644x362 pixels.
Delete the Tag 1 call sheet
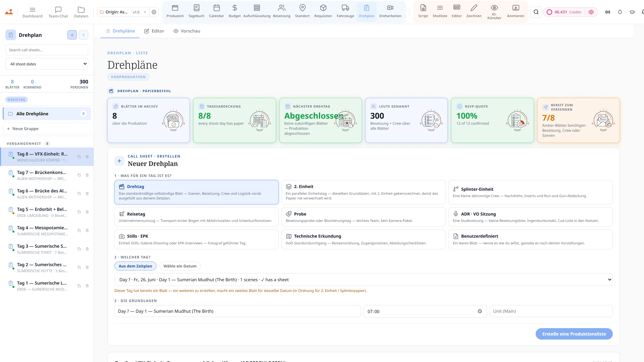click(x=87, y=286)
